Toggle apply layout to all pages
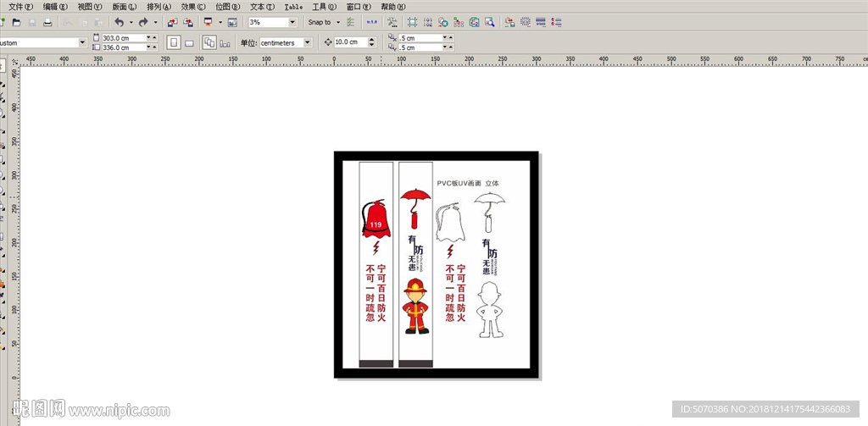Image resolution: width=868 pixels, height=426 pixels. (209, 42)
